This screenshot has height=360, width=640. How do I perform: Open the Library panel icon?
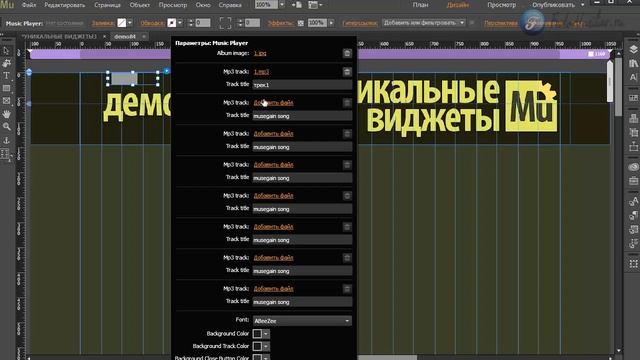point(633,63)
